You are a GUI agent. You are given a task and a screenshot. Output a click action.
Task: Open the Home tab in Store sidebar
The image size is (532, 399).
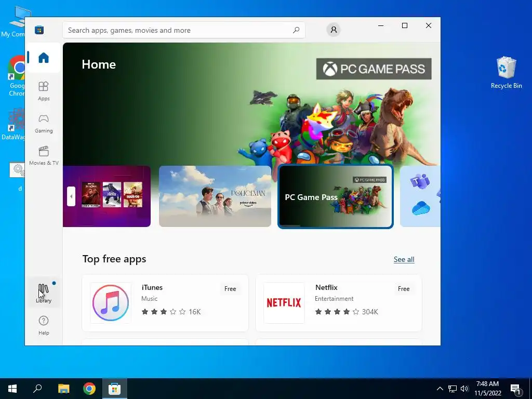(x=44, y=58)
